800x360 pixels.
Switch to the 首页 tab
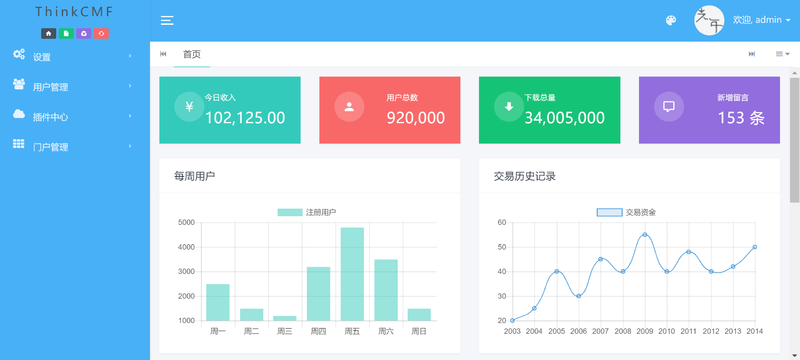coord(192,54)
